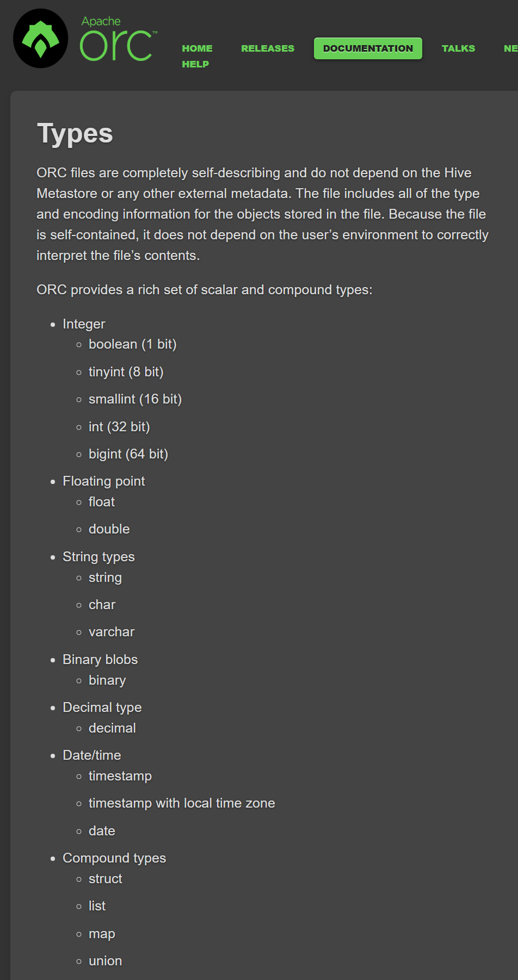Click the decimal type entry
The width and height of the screenshot is (518, 980).
112,728
